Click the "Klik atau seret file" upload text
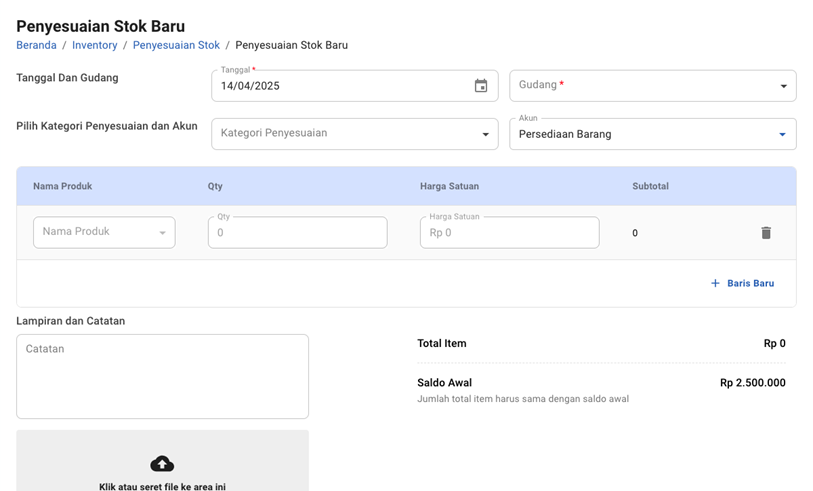This screenshot has height=491, width=813. pos(162,486)
